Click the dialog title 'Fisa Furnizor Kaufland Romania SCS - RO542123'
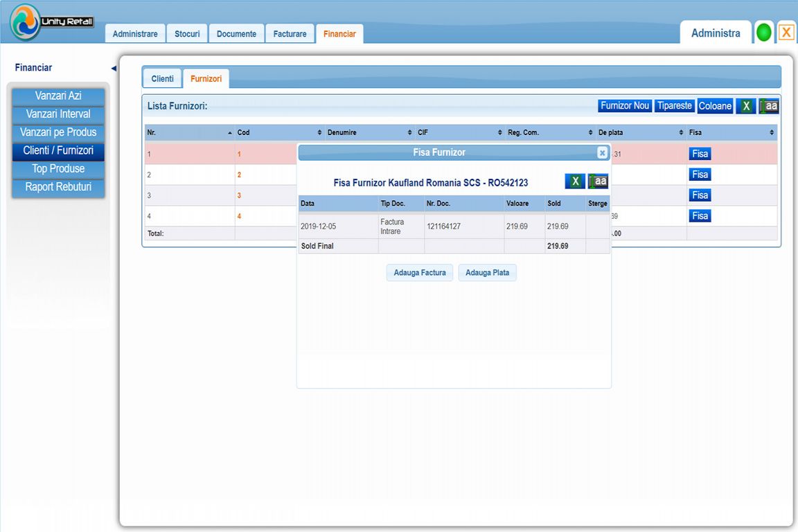The width and height of the screenshot is (798, 532). (431, 183)
